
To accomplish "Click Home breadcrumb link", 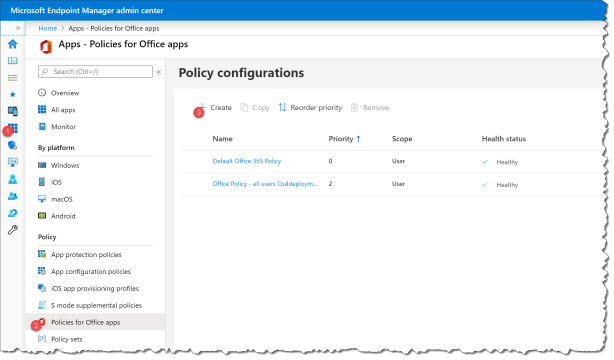I will tap(47, 28).
